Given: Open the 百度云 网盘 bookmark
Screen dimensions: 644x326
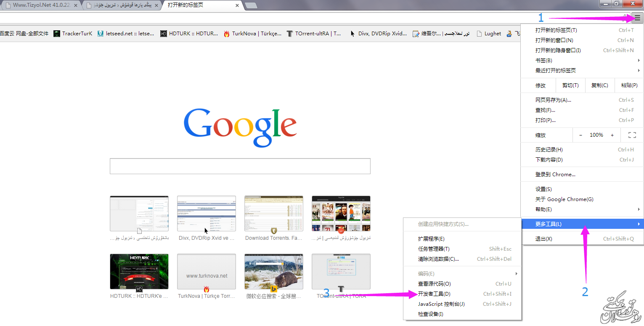Looking at the screenshot, I should tap(24, 34).
